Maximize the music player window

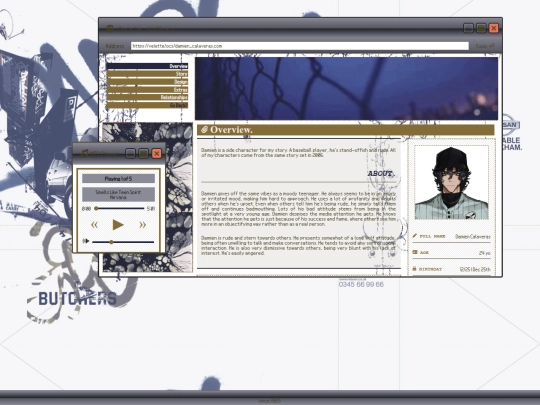(144, 153)
